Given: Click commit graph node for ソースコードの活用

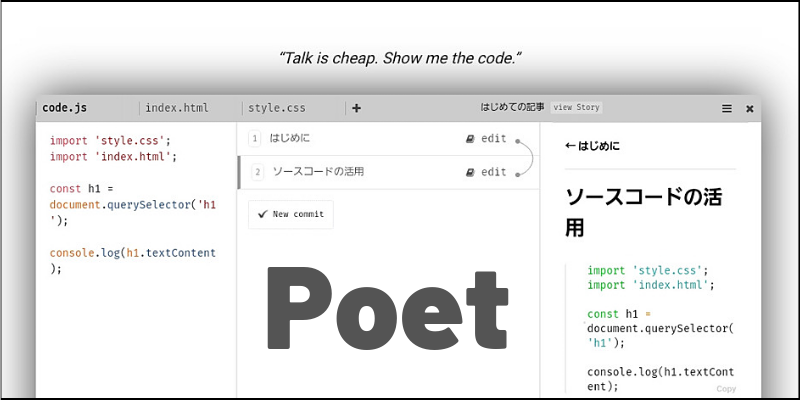Looking at the screenshot, I should coord(517,174).
